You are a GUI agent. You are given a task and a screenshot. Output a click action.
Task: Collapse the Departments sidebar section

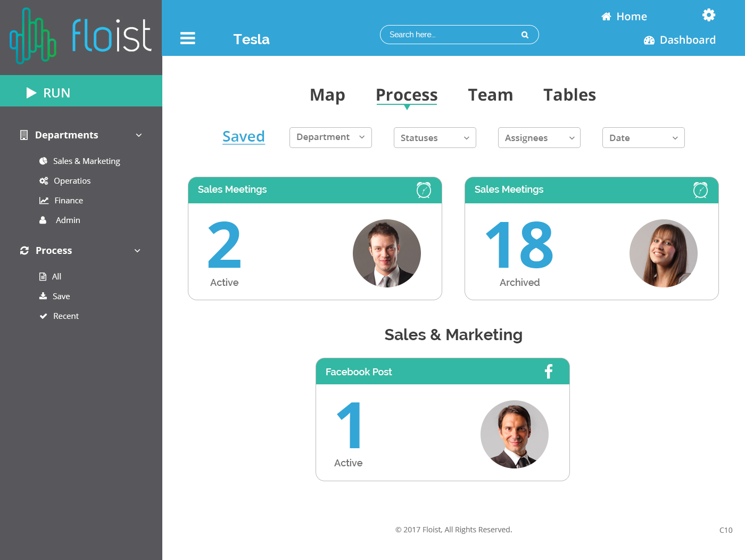click(x=139, y=135)
